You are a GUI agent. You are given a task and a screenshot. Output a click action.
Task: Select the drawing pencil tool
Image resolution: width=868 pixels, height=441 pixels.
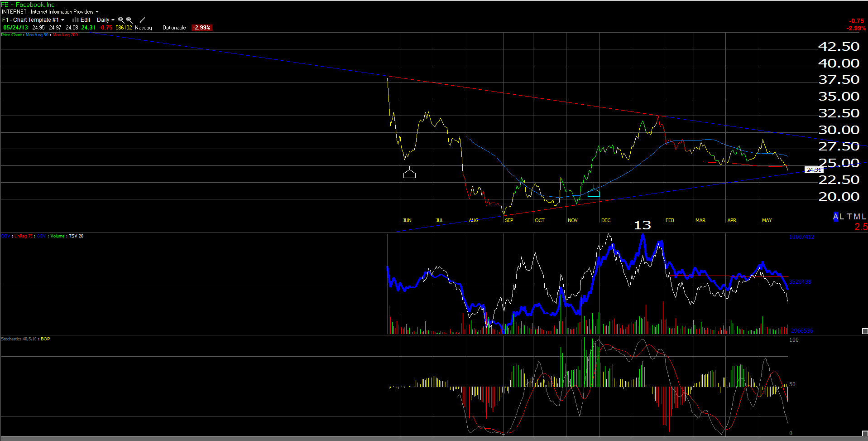click(142, 20)
